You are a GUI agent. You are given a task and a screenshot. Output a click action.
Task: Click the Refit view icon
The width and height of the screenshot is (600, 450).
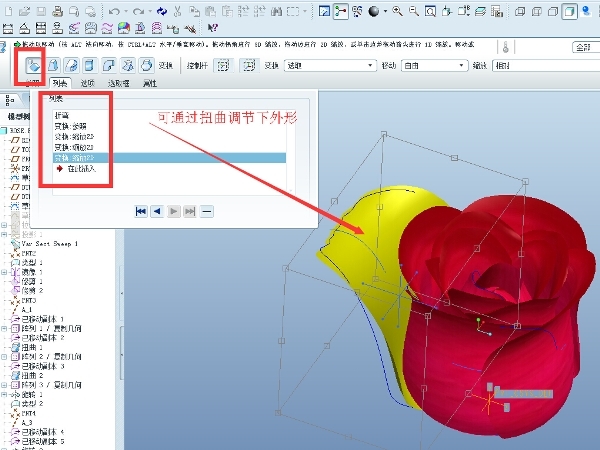[430, 11]
